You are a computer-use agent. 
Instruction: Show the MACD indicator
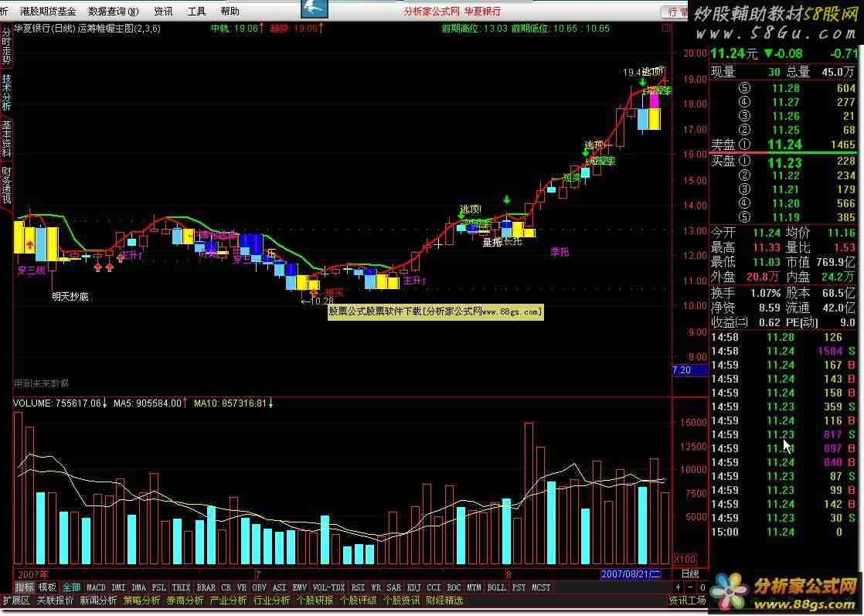click(96, 588)
